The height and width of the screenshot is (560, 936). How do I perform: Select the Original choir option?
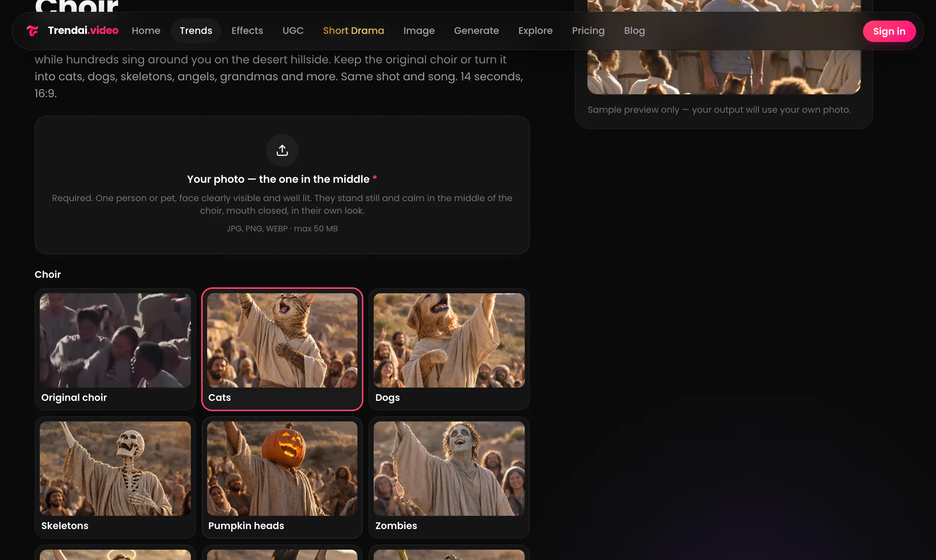(115, 349)
